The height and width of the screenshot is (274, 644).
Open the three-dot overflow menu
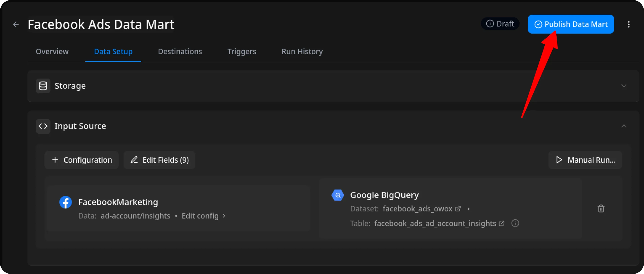pyautogui.click(x=629, y=24)
